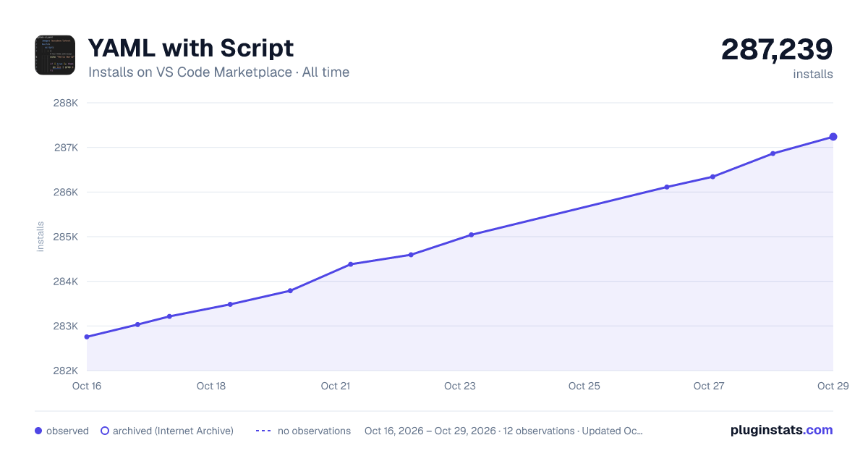The width and height of the screenshot is (868, 456).
Task: Select the data point near 284.4K at Oct 21
Action: click(351, 264)
